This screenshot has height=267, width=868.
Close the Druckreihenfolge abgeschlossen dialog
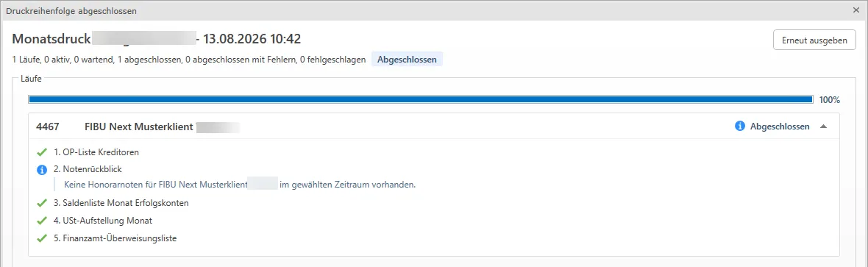855,10
